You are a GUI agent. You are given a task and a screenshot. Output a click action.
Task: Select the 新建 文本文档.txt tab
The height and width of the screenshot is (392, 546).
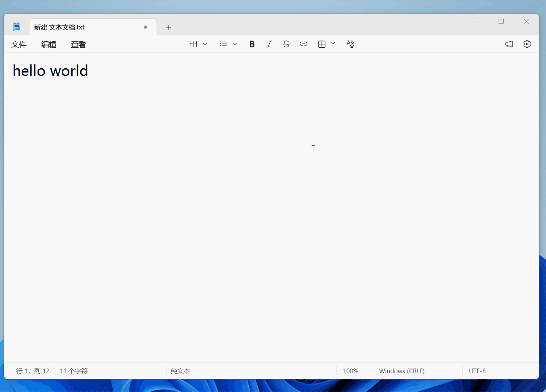click(93, 27)
